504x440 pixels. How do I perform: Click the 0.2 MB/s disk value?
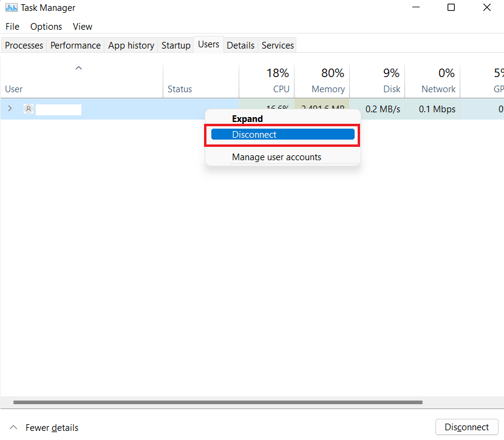click(x=383, y=109)
